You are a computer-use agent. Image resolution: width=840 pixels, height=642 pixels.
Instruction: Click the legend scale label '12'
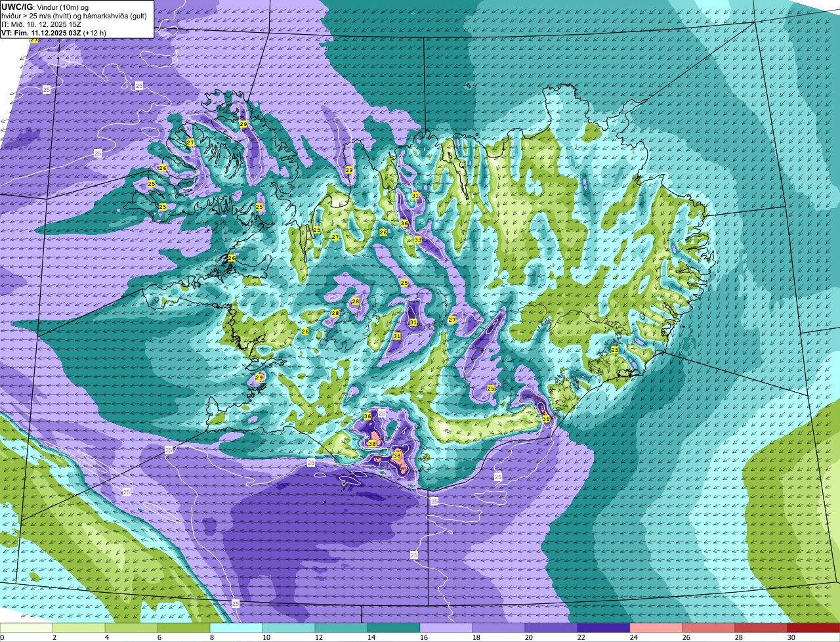click(x=319, y=637)
